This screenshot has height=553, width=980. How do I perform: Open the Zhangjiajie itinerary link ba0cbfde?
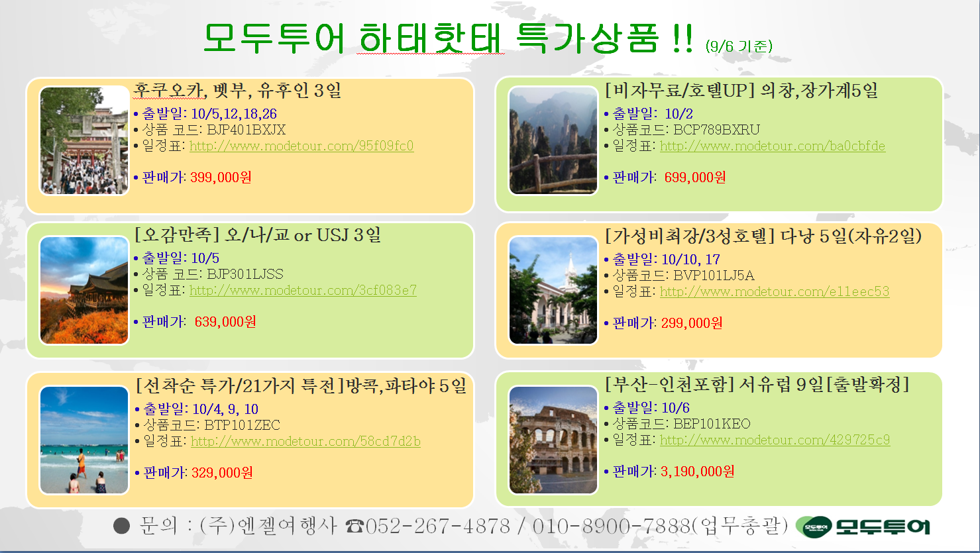(773, 146)
